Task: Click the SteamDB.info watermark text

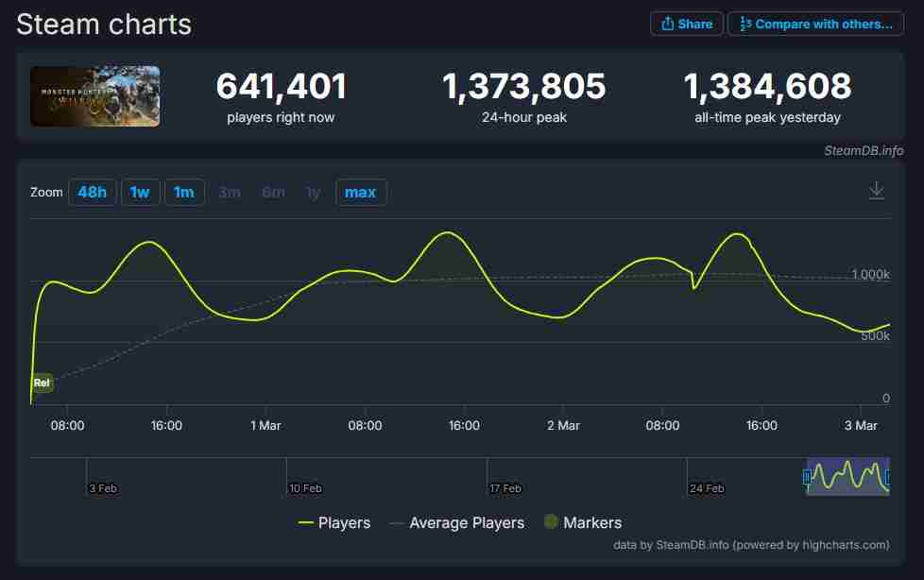Action: [864, 150]
